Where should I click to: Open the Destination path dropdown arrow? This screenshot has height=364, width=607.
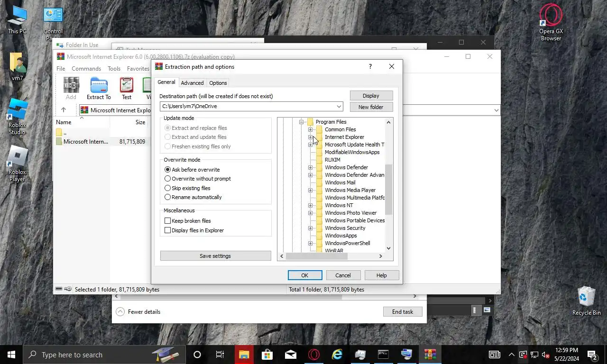[x=339, y=106]
